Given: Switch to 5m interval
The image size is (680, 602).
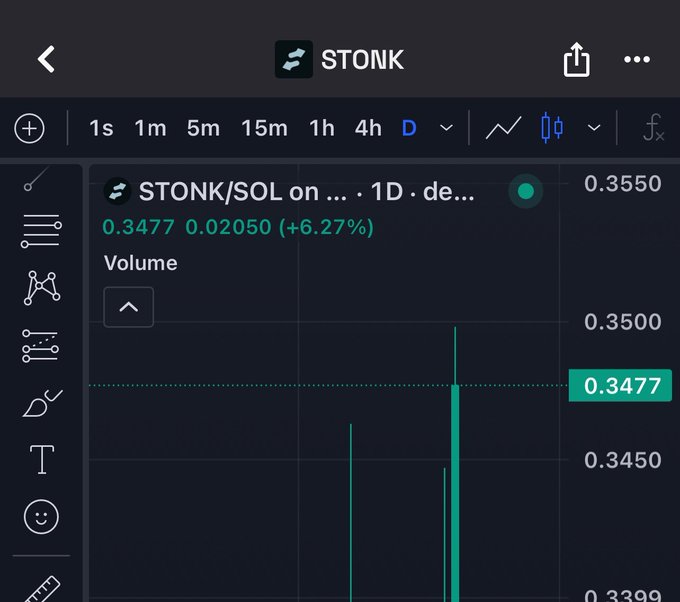Looking at the screenshot, I should (x=203, y=128).
